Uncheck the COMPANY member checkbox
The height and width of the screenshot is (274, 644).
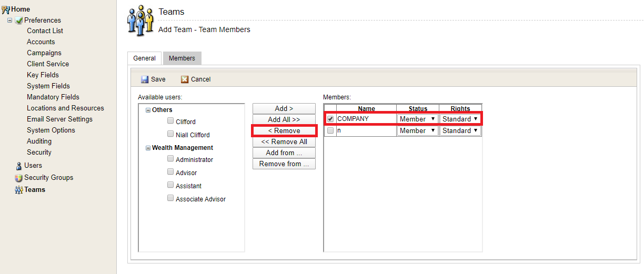[x=330, y=119]
